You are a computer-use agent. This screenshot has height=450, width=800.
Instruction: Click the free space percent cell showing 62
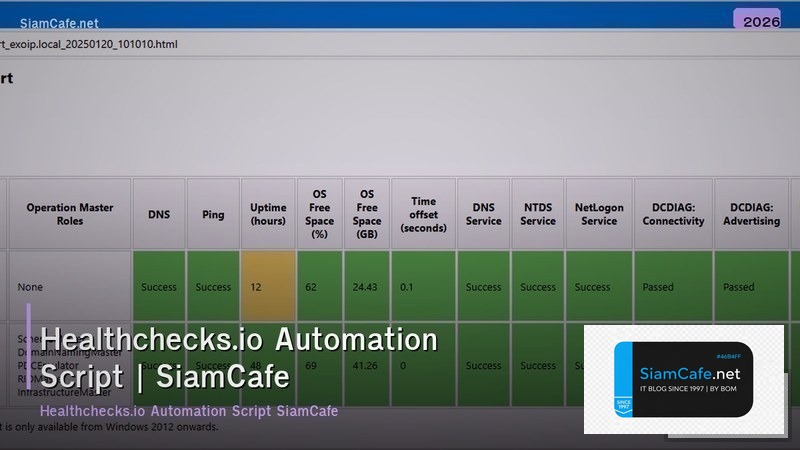tap(320, 286)
